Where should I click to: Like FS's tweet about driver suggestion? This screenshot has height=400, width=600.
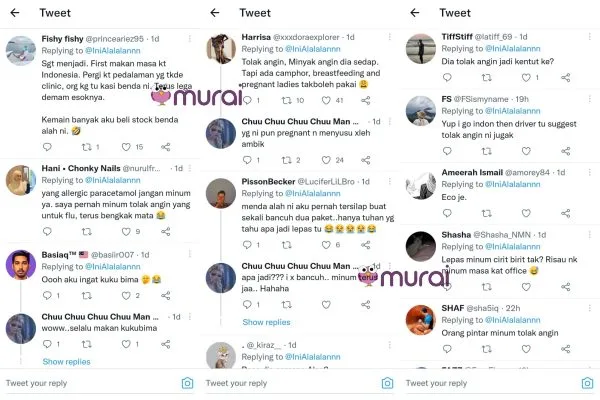pyautogui.click(x=526, y=151)
